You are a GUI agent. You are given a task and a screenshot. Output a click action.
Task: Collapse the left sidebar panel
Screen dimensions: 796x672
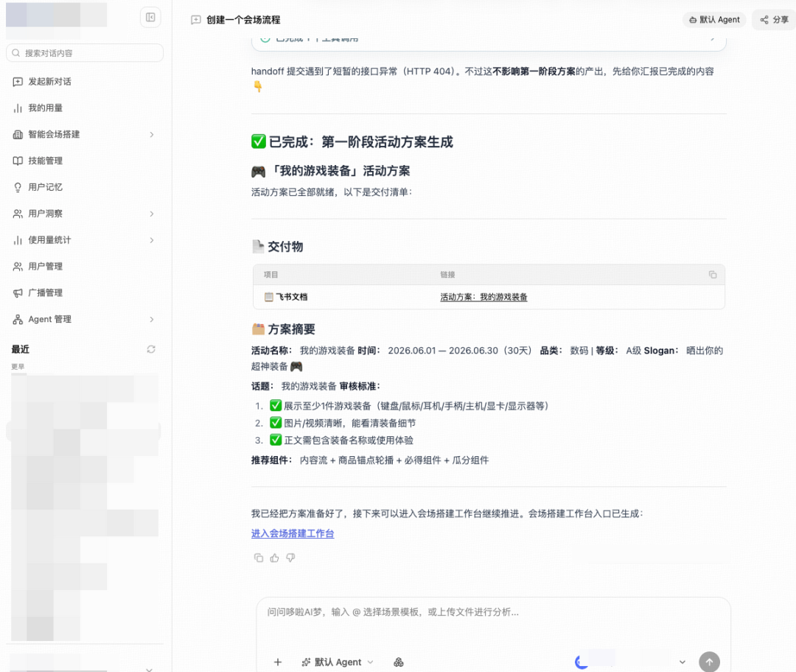[150, 17]
